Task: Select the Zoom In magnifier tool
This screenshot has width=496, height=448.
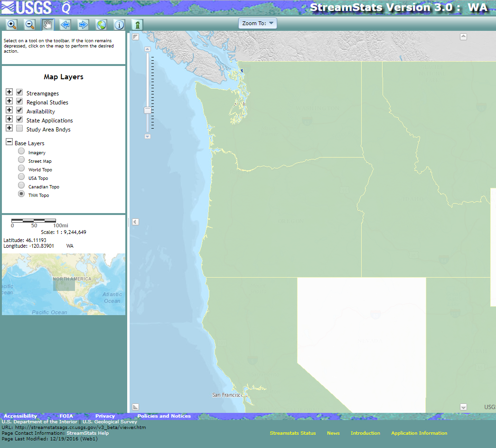Action: (11, 24)
